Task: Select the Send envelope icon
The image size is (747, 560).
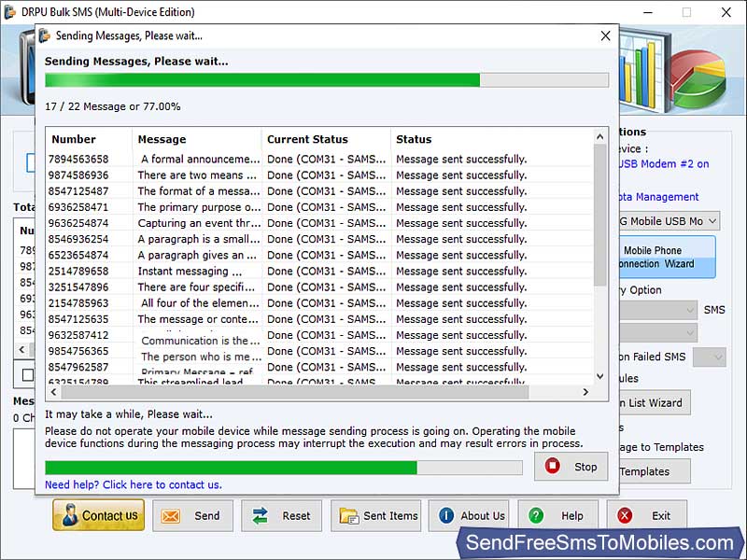Action: tap(170, 516)
